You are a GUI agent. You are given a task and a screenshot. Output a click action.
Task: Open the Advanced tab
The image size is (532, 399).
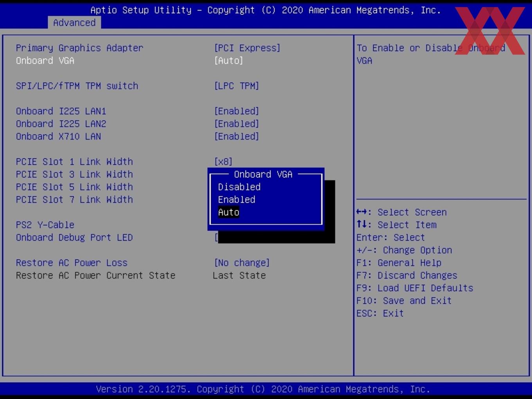point(74,23)
